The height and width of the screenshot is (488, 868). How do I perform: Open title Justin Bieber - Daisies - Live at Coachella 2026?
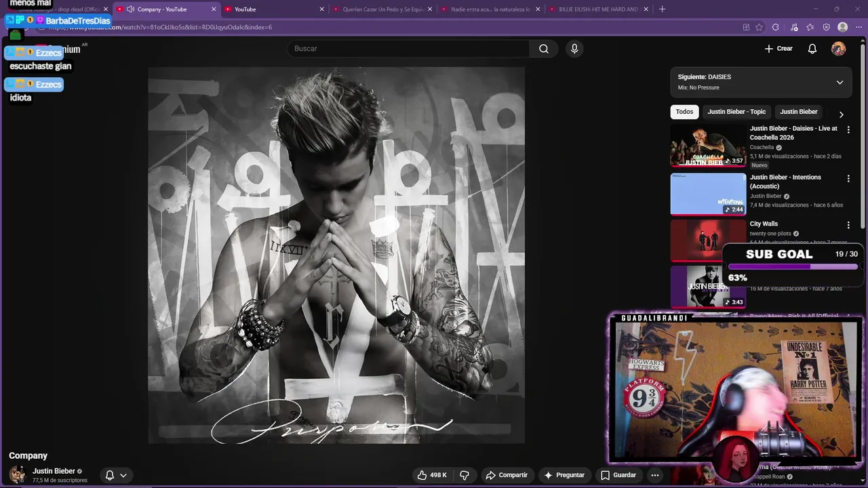click(x=793, y=133)
